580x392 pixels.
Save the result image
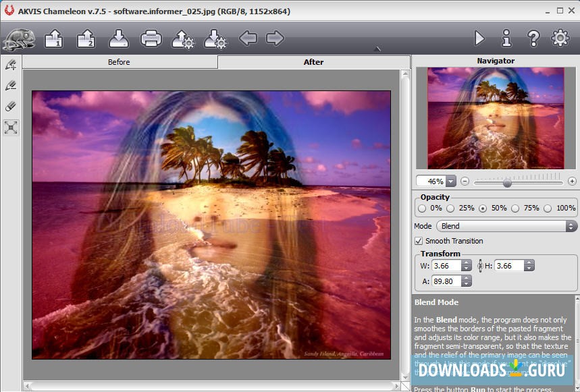pyautogui.click(x=119, y=38)
